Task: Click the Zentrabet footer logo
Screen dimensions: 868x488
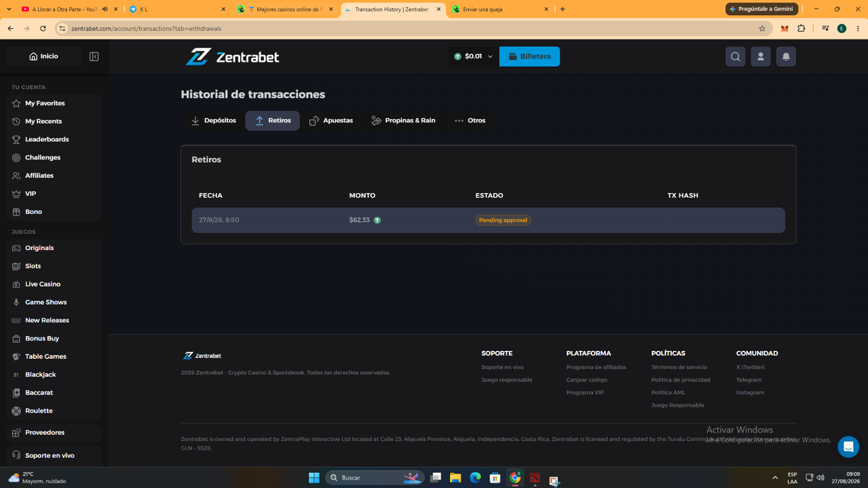Action: coord(202,355)
